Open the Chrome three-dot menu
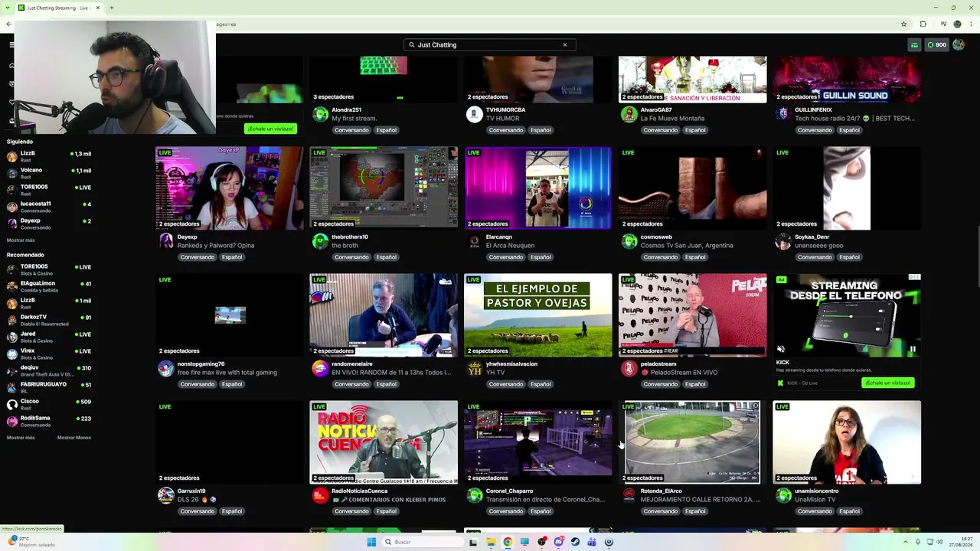This screenshot has width=980, height=551. coord(972,24)
